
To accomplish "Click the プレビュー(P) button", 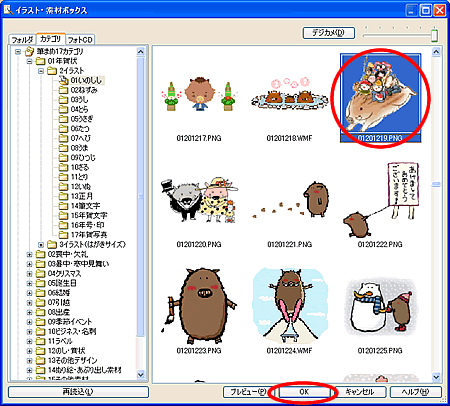I will point(248,392).
